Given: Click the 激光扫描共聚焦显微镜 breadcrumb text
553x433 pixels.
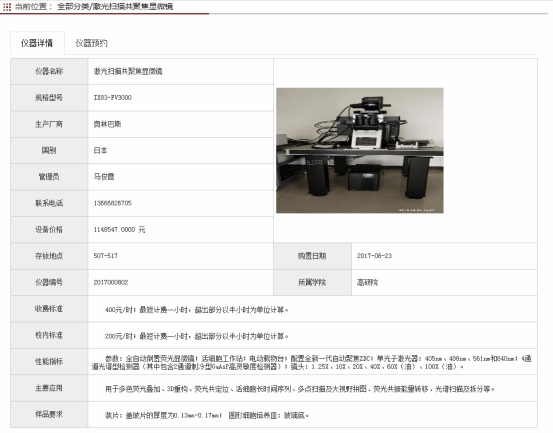Looking at the screenshot, I should (133, 7).
